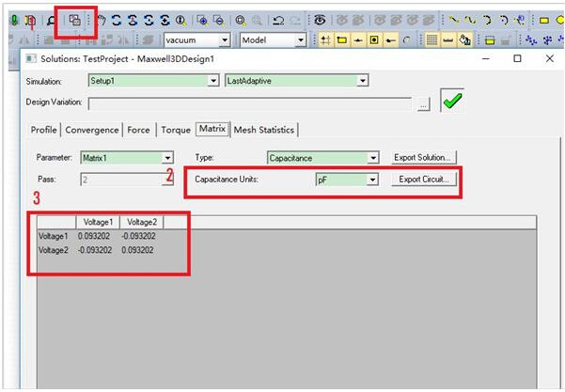Screen dimensions: 565x392
Task: Open the vacuum material dropdown
Action: pos(225,40)
